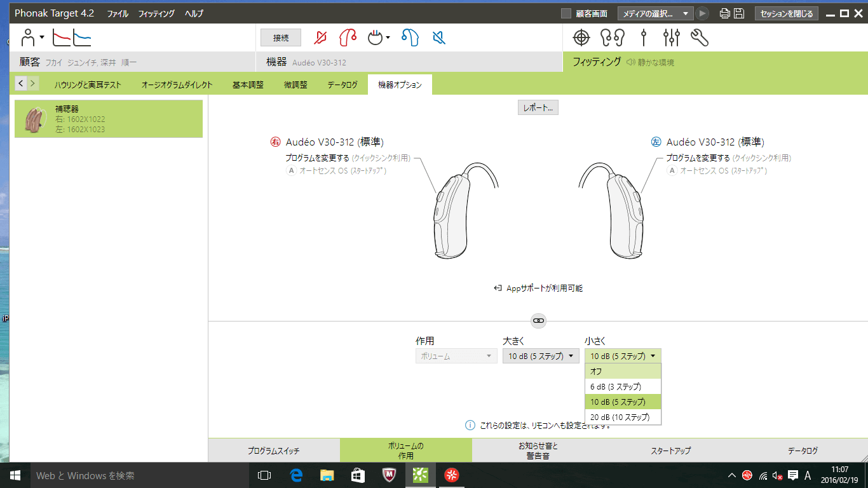Open the client person icon menu
The height and width of the screenshot is (488, 868).
(32, 38)
